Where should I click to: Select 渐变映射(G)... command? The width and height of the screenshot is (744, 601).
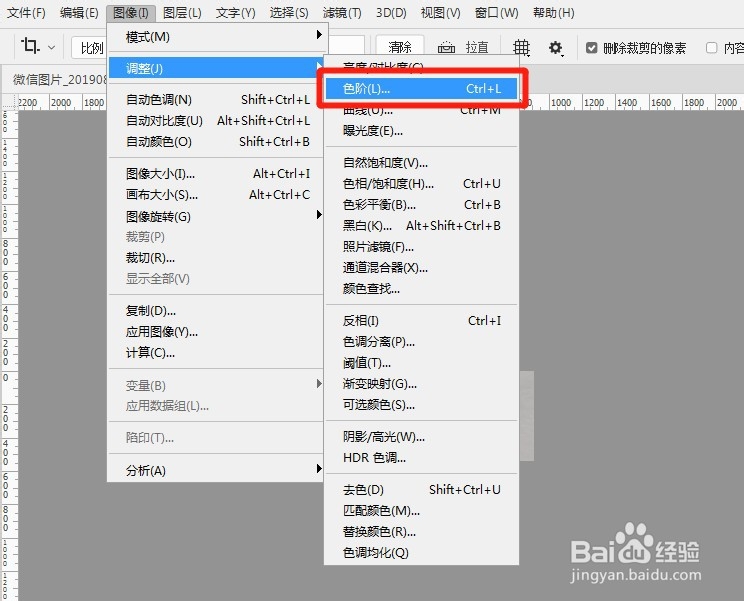tap(421, 384)
